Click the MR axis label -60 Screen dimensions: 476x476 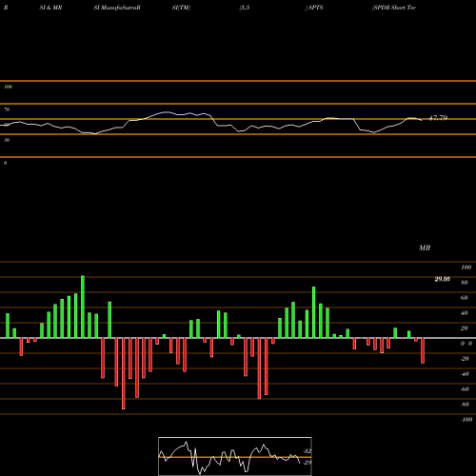point(465,389)
